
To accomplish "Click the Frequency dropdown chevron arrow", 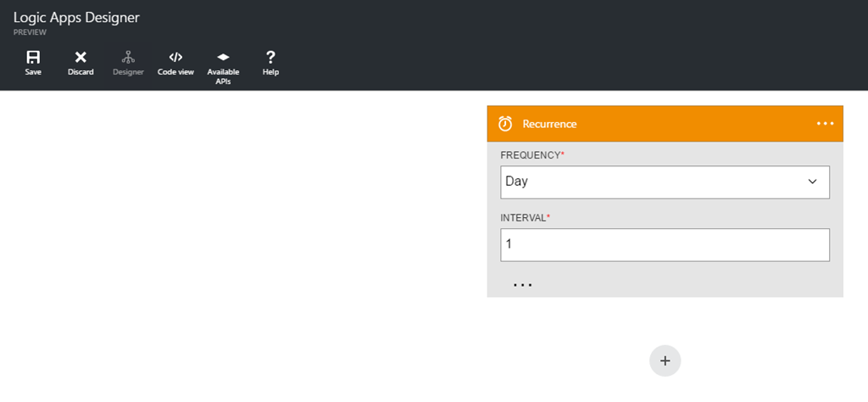I will tap(812, 181).
